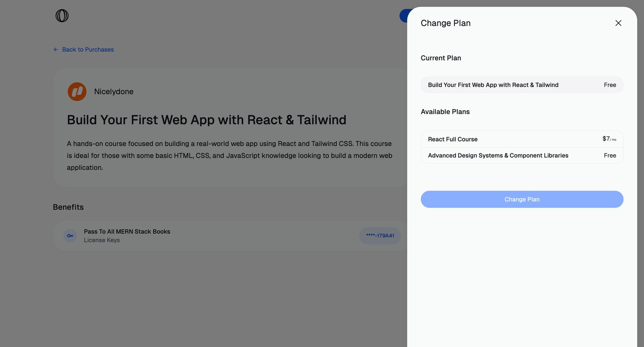The height and width of the screenshot is (347, 644).
Task: Click the License Keys subtitle
Action: tap(102, 240)
